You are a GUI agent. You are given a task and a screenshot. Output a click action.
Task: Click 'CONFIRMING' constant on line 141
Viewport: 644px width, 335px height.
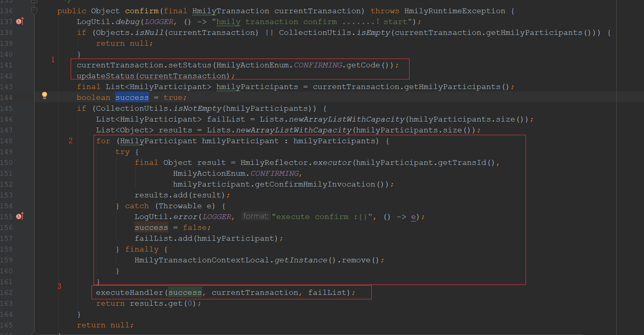tap(318, 65)
